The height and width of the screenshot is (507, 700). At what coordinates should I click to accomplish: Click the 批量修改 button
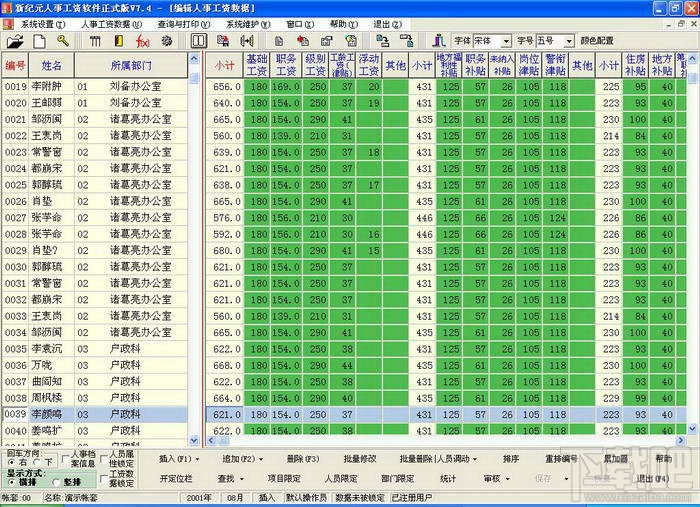click(360, 459)
